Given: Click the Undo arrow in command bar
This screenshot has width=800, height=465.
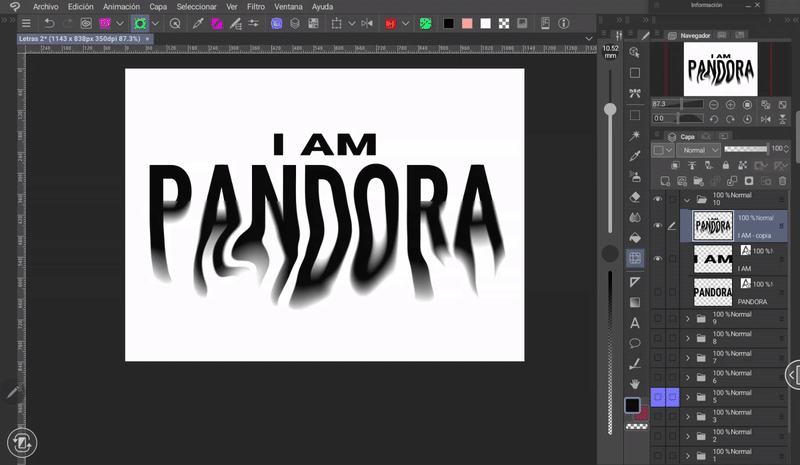Looking at the screenshot, I should point(49,23).
